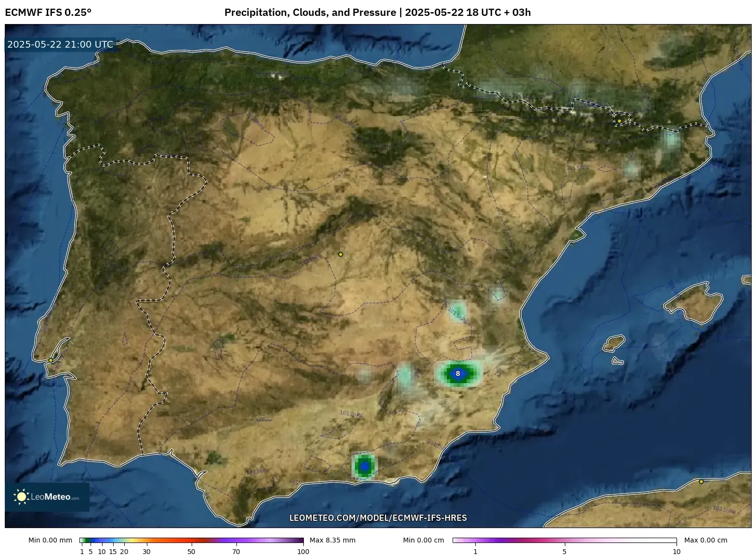The width and height of the screenshot is (756, 555).
Task: Click the LeoMeteo sun logo
Action: [21, 497]
